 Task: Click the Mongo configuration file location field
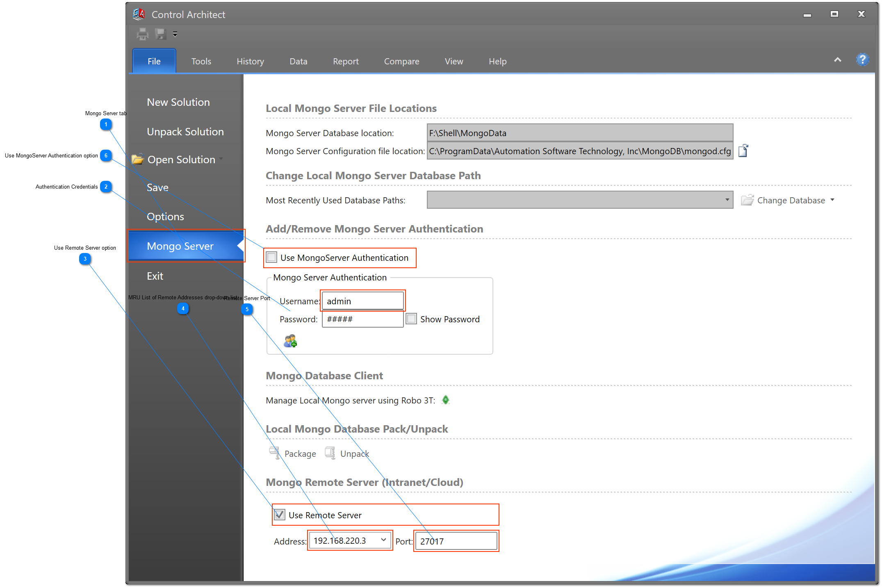pos(580,151)
